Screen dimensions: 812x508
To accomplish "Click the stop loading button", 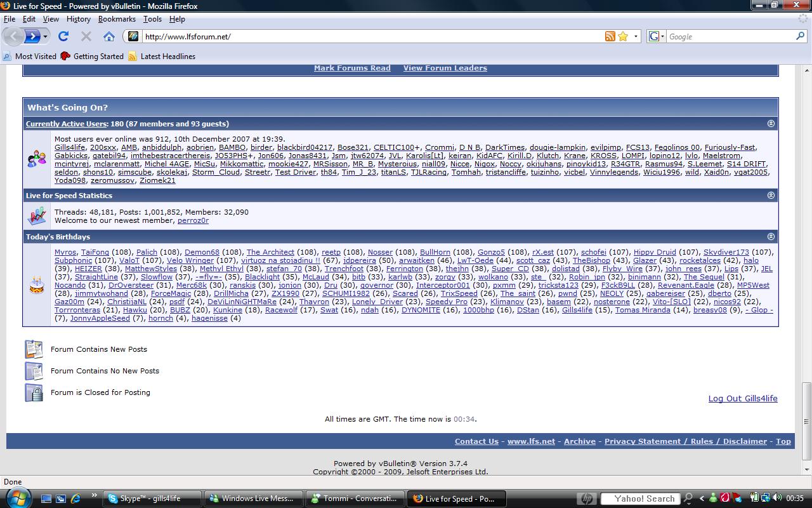I will coord(86,36).
